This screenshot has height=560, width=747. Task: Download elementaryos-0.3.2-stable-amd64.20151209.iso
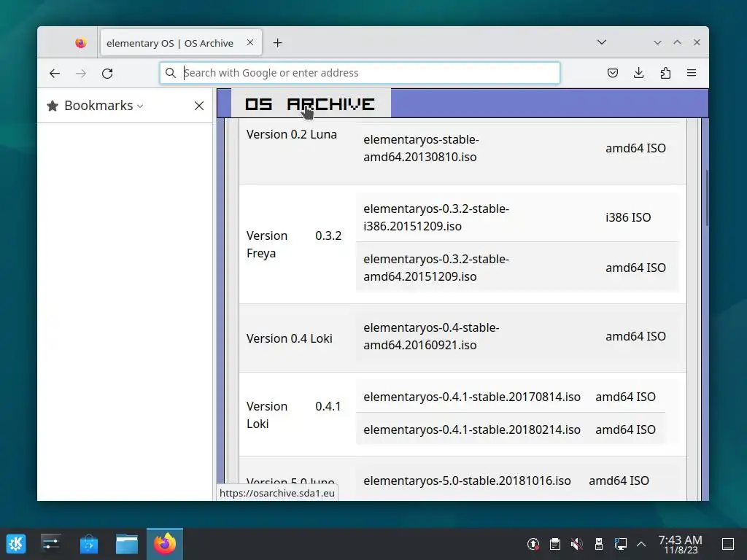(436, 268)
